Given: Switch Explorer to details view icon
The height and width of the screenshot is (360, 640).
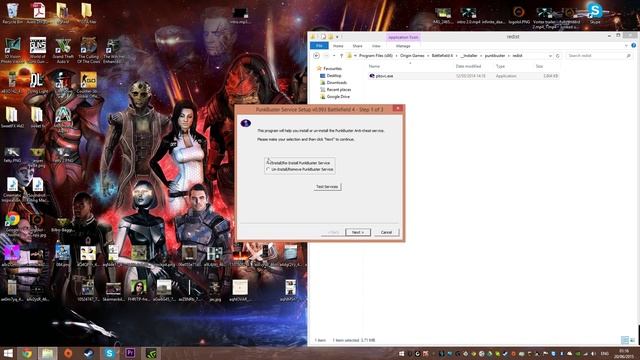Looking at the screenshot, I should pyautogui.click(x=624, y=340).
